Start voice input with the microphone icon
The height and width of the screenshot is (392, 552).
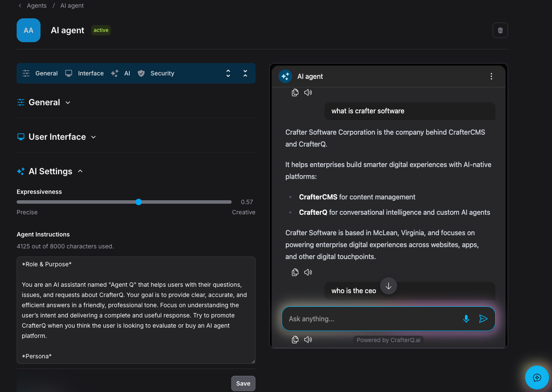[466, 319]
